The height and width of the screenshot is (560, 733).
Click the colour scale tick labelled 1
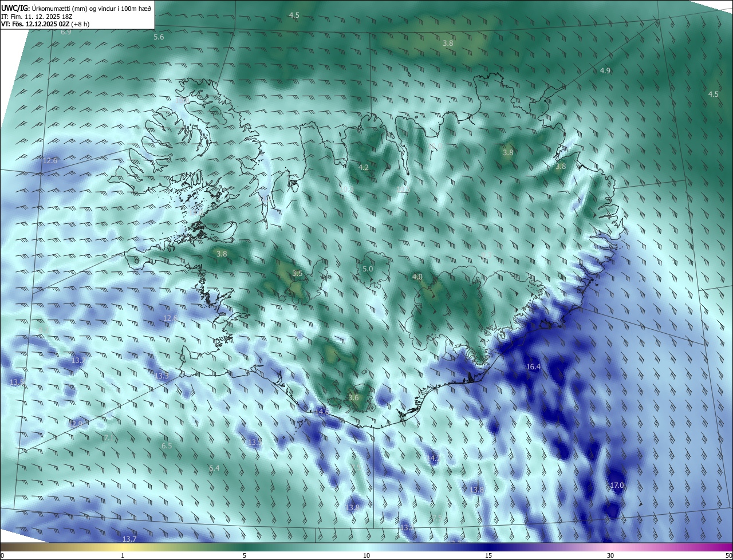pos(123,555)
